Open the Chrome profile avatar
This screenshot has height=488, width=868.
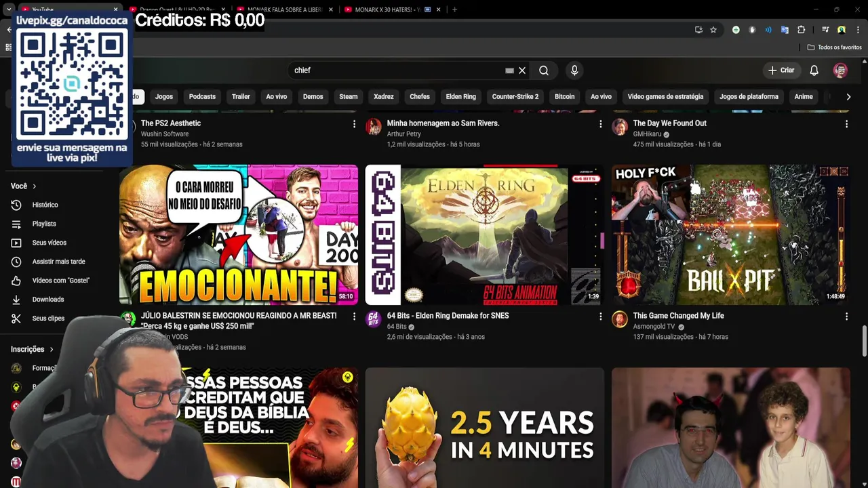[x=842, y=30]
